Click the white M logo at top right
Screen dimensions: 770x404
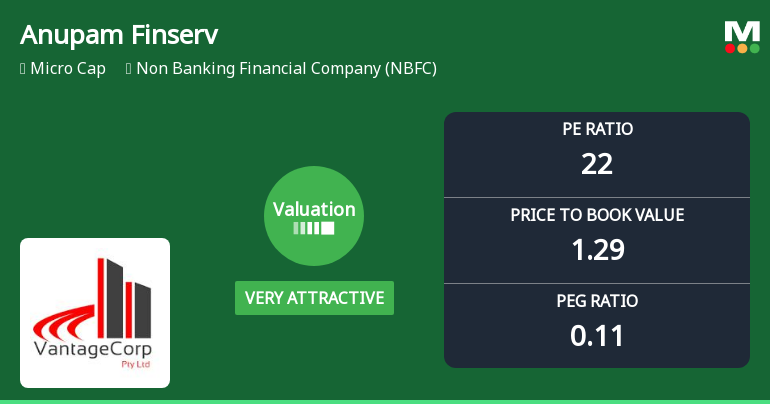click(742, 31)
